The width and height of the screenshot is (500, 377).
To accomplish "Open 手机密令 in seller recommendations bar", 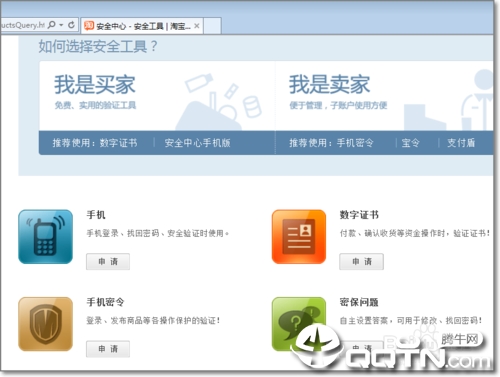I will 355,143.
